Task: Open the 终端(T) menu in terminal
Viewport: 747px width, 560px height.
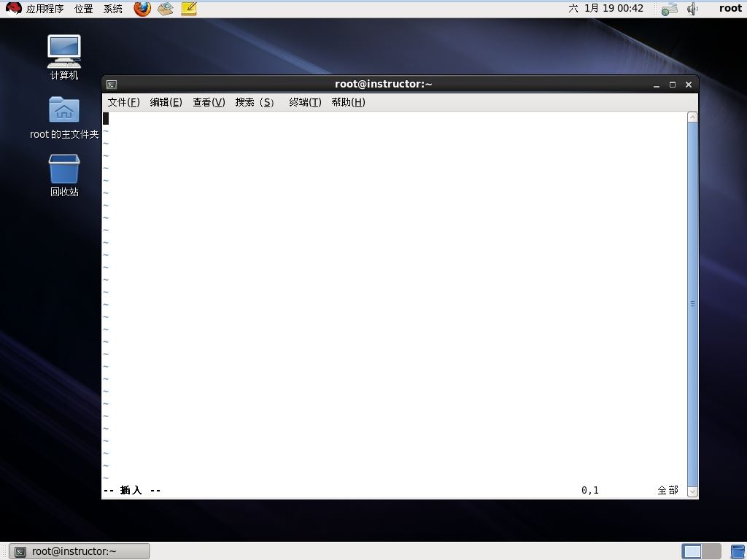Action: pyautogui.click(x=305, y=102)
